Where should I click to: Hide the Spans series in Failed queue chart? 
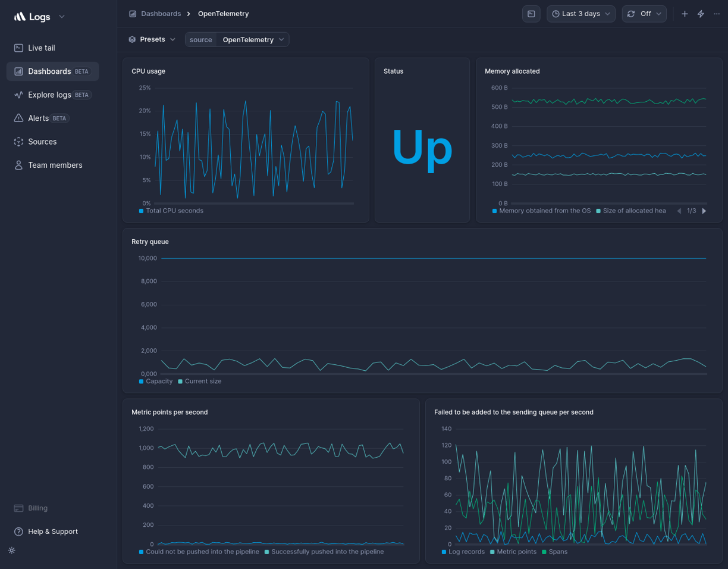click(555, 552)
